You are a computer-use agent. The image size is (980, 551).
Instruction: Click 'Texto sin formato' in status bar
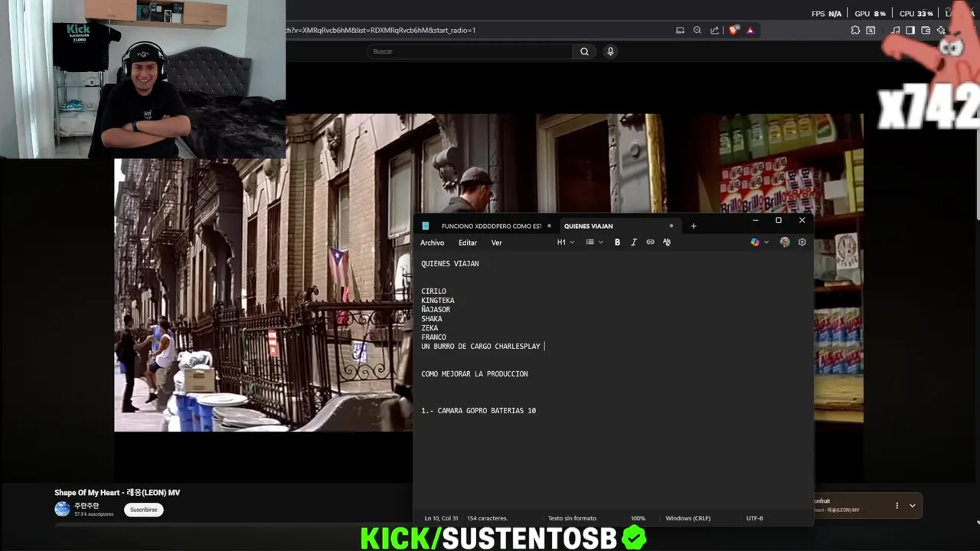572,518
